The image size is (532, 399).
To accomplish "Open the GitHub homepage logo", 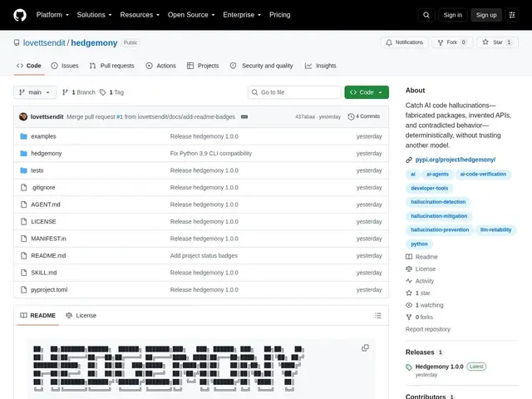I will click(20, 15).
